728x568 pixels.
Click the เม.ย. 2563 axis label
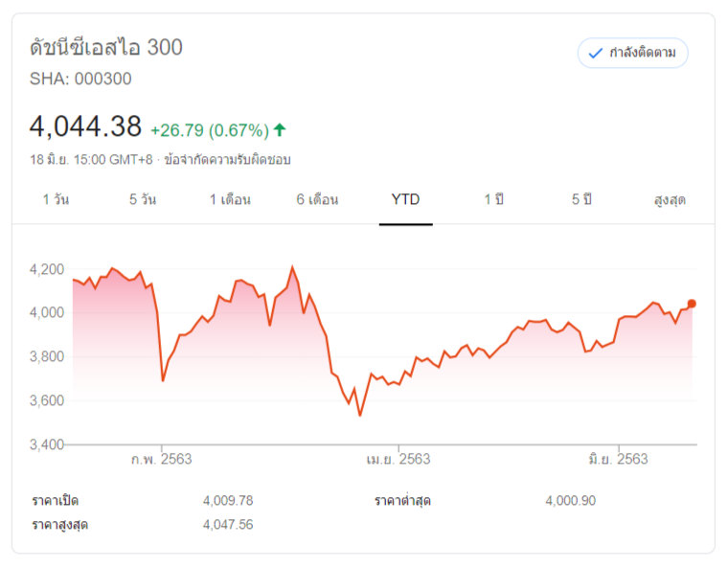[398, 460]
